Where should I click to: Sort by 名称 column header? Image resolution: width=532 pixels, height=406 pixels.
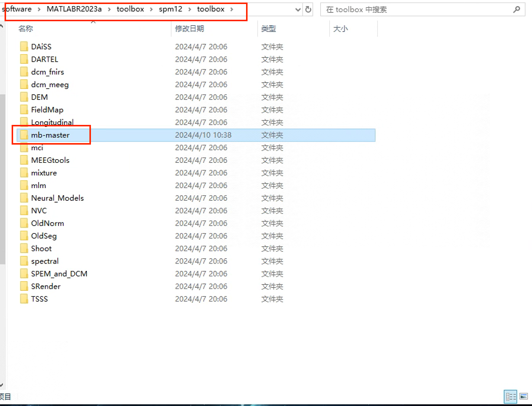(26, 28)
